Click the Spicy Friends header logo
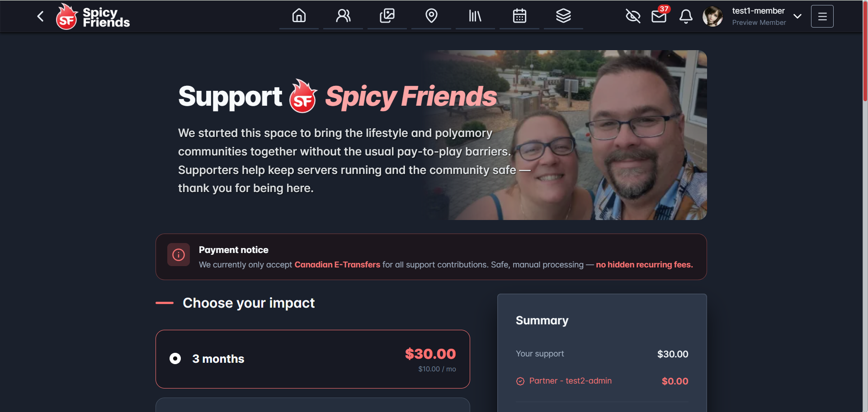 pyautogui.click(x=93, y=17)
